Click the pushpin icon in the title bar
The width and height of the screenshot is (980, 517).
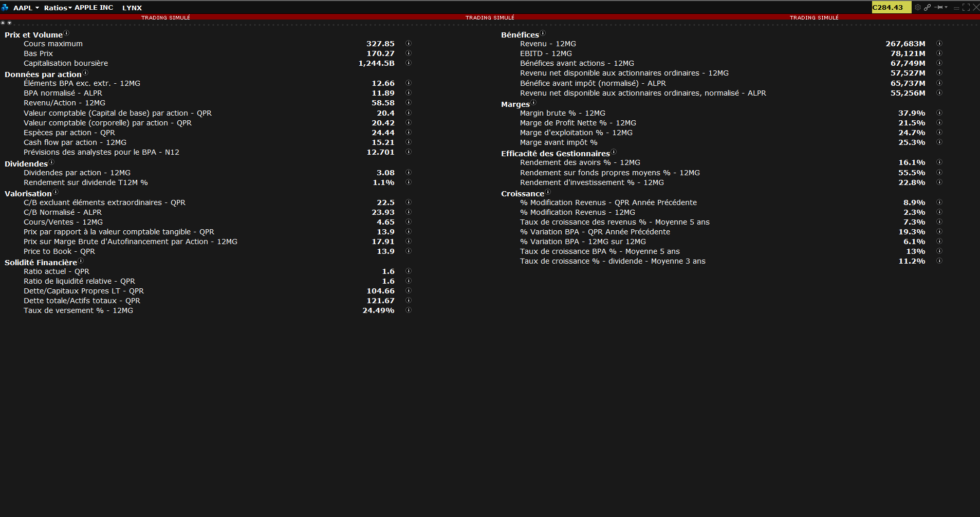pos(939,7)
